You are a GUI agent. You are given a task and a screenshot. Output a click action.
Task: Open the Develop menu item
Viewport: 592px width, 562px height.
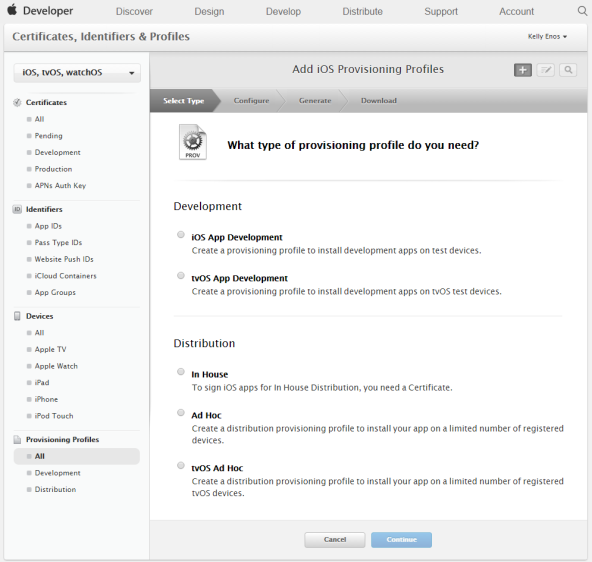click(283, 12)
